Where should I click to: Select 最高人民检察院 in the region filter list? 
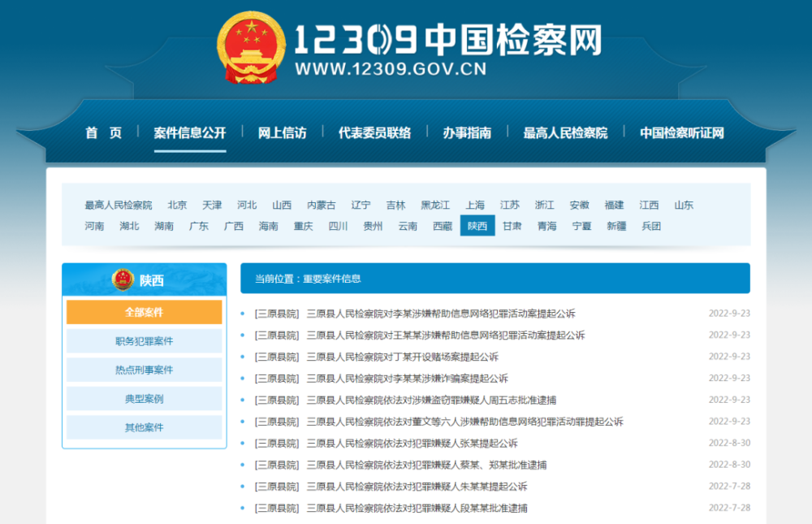[x=119, y=206]
